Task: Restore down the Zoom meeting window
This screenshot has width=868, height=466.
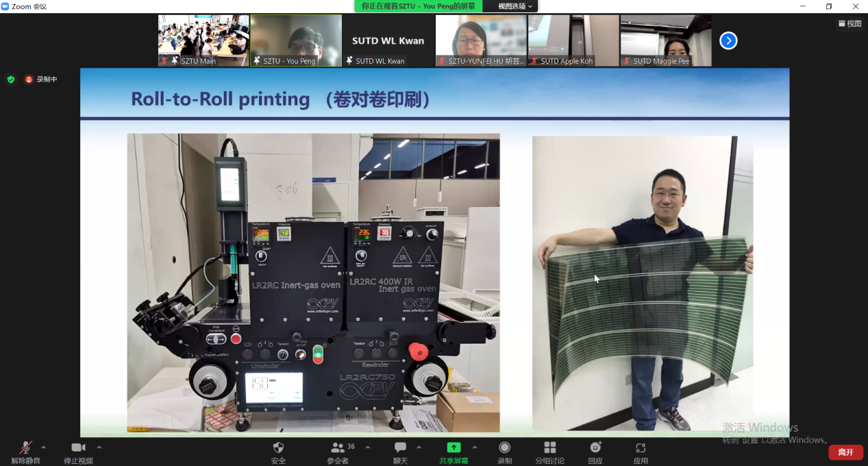Action: (x=829, y=6)
